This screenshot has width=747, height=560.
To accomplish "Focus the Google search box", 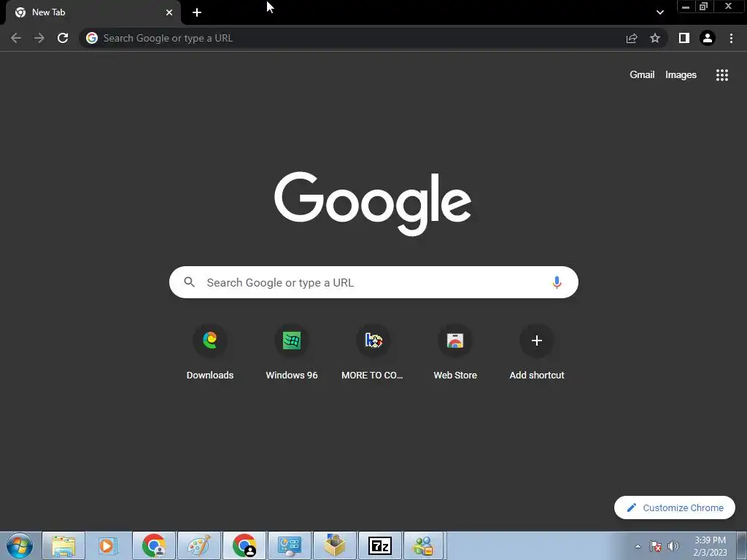I will pyautogui.click(x=373, y=282).
